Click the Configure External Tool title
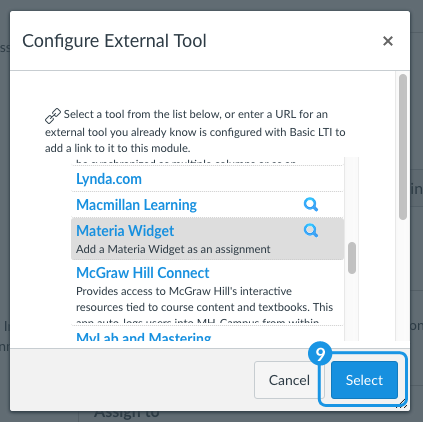Screen dimensions: 423x422 [x=114, y=41]
